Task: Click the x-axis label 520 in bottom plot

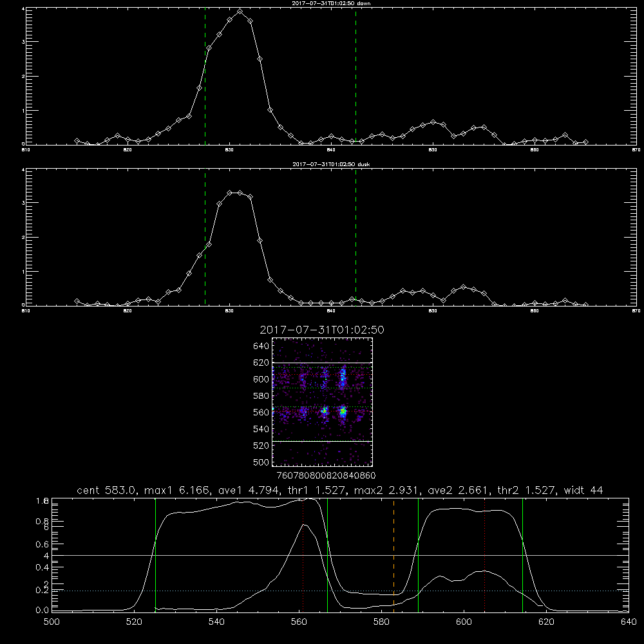Action: [x=134, y=622]
